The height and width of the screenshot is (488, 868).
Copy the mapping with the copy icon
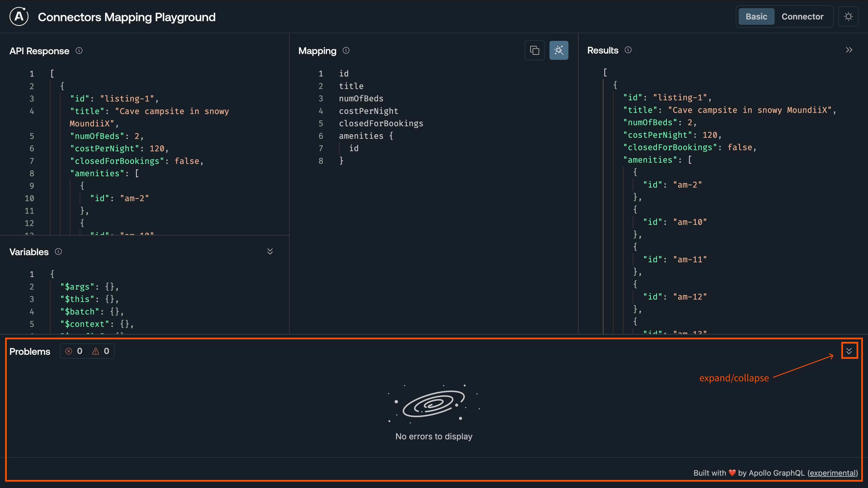tap(534, 50)
